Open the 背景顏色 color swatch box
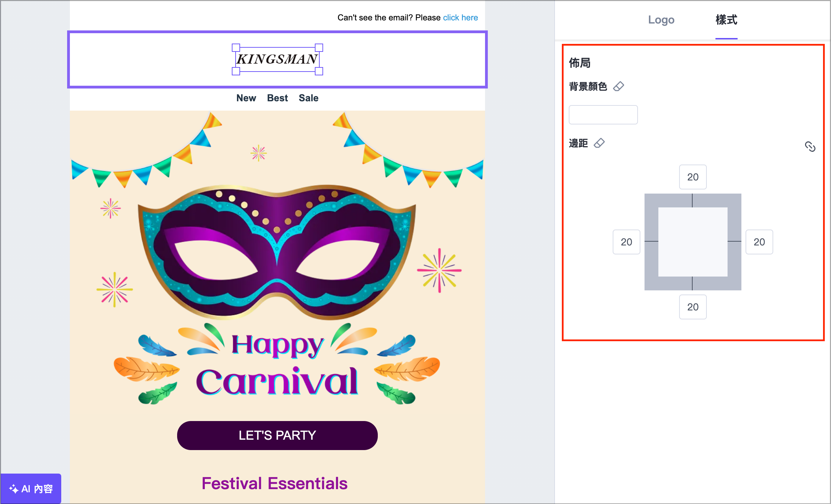Viewport: 831px width, 504px height. click(603, 115)
